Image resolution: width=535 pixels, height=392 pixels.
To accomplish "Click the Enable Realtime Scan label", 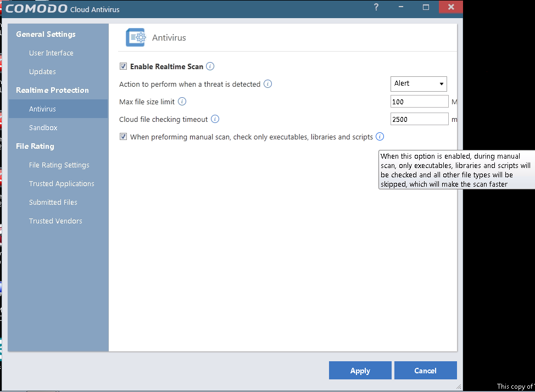I will (167, 66).
